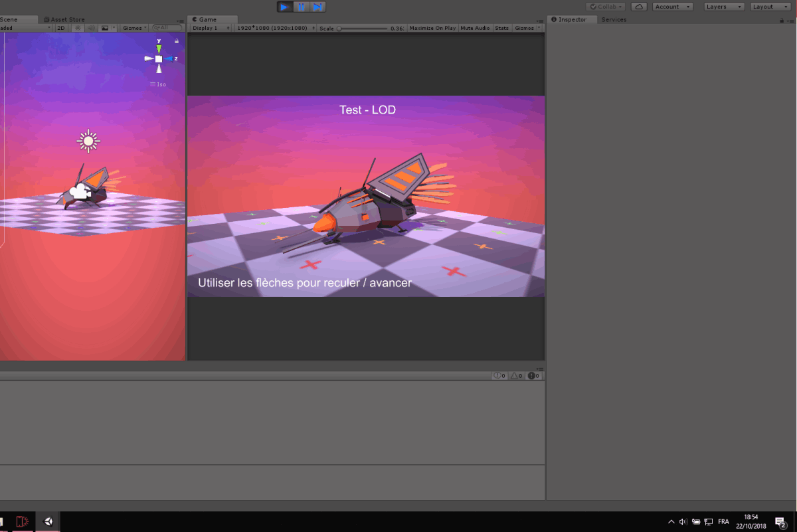Pause the running game
Viewport: 797px width, 532px height.
click(x=302, y=7)
